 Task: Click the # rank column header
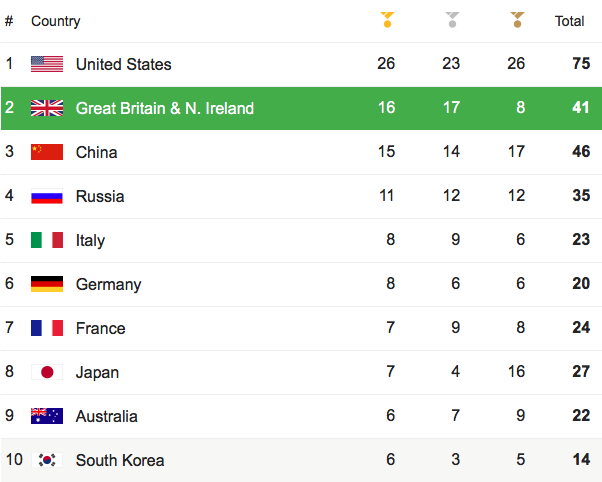coord(9,21)
